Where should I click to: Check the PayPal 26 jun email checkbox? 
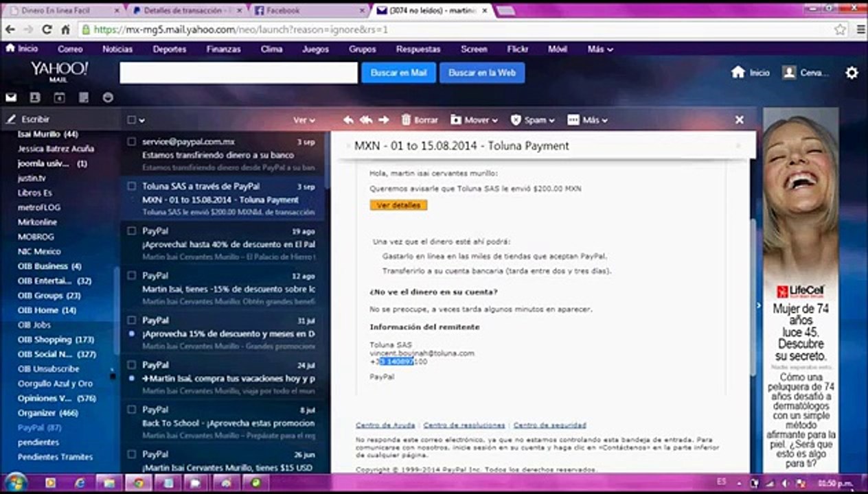tap(132, 454)
